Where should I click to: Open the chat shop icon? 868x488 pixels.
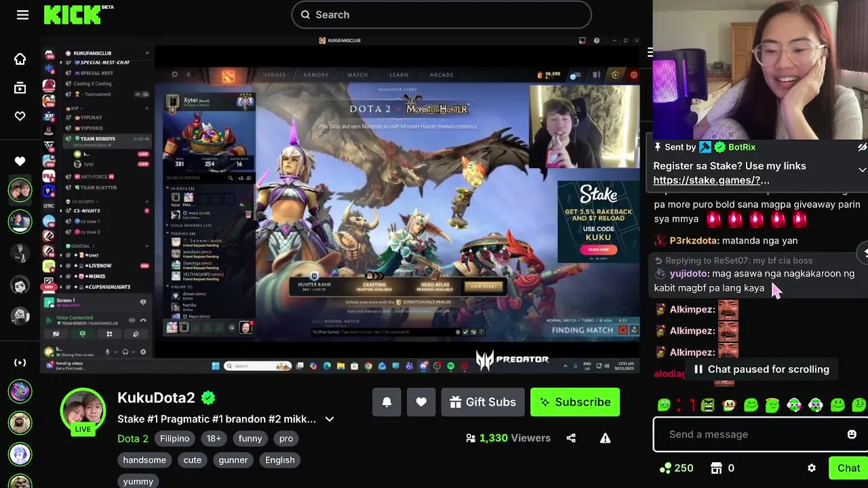pos(716,468)
